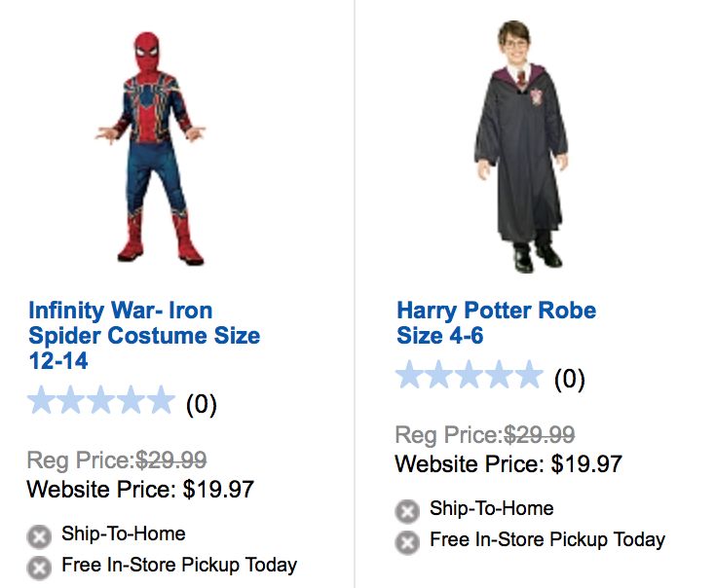This screenshot has height=588, width=715.
Task: Click the Ship-To-Home unavailable icon for Iron Spider Costume
Action: [x=39, y=536]
